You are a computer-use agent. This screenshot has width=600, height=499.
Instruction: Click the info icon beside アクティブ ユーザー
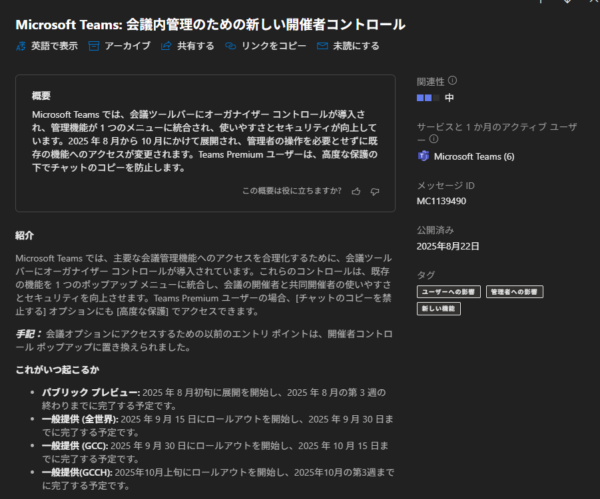(x=434, y=140)
